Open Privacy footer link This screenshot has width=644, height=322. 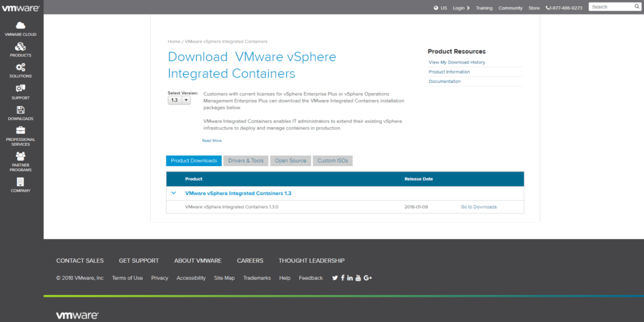point(160,278)
